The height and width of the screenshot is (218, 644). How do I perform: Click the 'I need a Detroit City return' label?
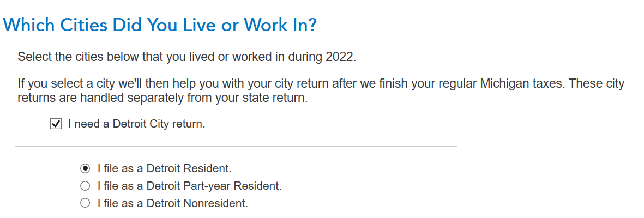[136, 124]
